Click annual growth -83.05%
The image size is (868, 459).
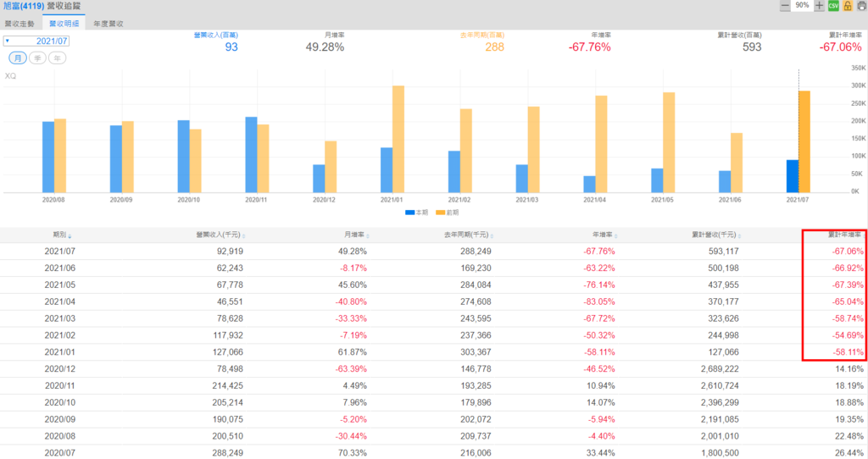599,302
